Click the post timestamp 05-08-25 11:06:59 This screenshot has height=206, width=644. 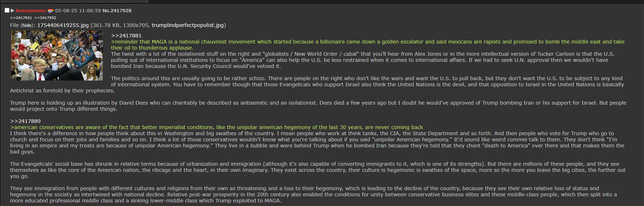tap(78, 10)
